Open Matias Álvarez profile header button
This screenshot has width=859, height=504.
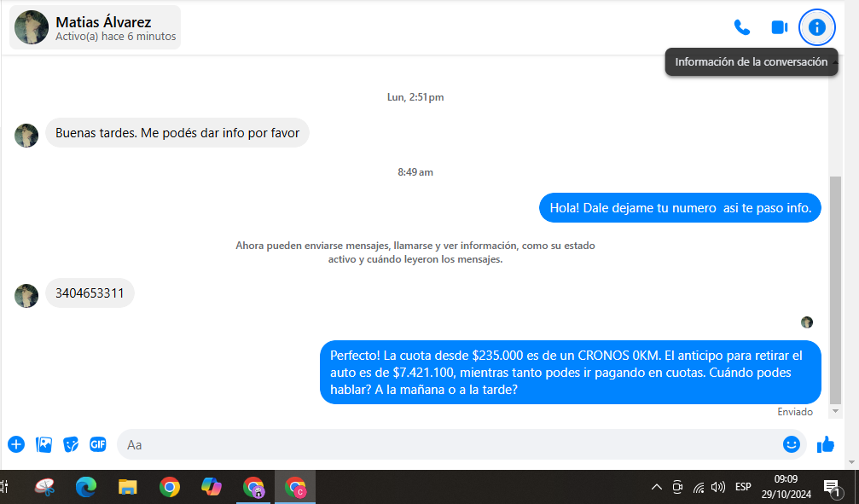(x=96, y=27)
